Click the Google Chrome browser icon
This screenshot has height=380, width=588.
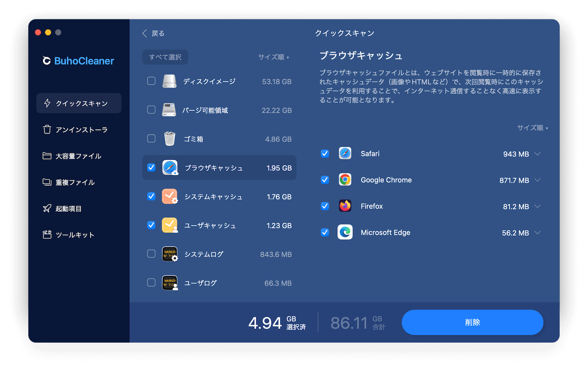345,180
